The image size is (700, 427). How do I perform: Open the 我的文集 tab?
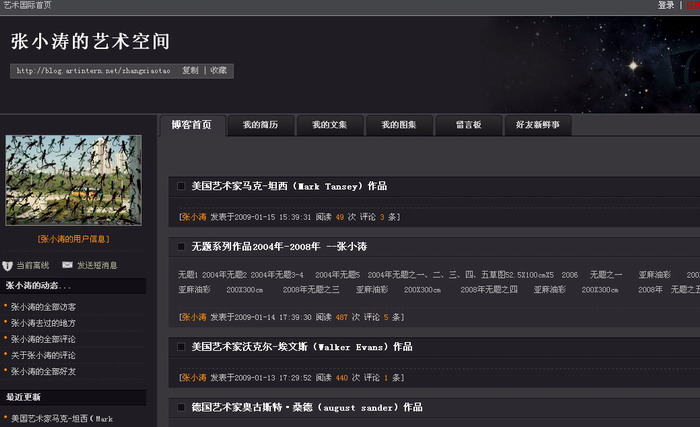click(x=329, y=125)
